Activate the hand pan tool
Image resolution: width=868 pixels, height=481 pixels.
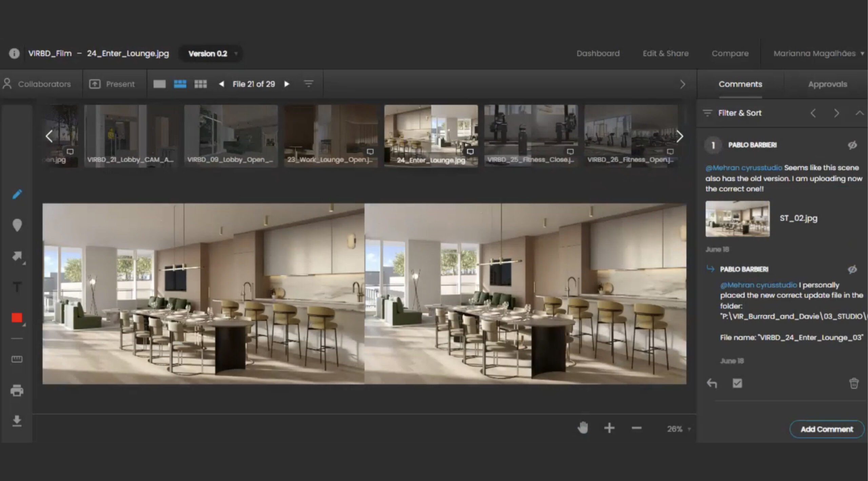tap(583, 428)
